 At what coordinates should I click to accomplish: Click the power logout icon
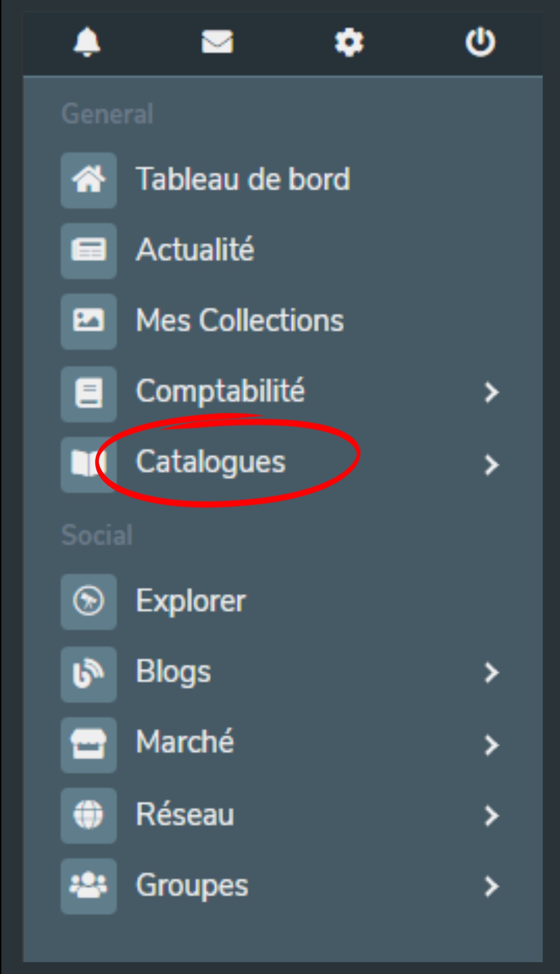tap(480, 42)
